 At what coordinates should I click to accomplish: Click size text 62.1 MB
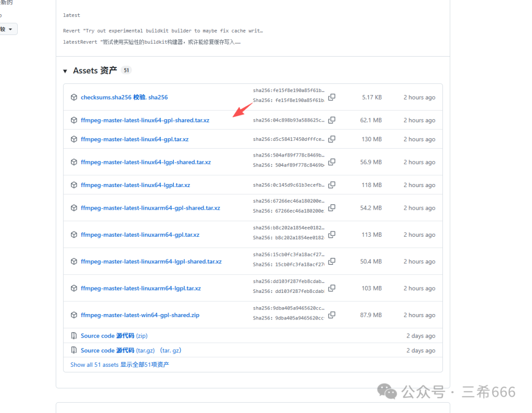(371, 121)
